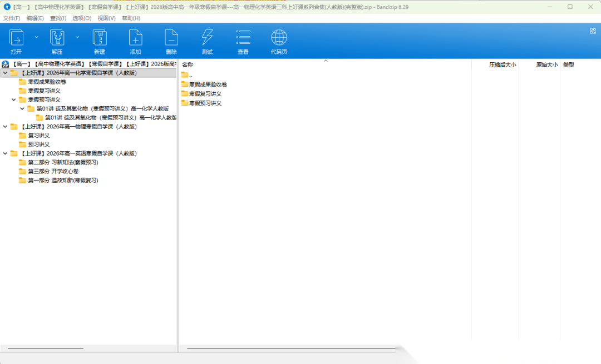Screen dimensions: 601x364
Task: Open the dropdown arrow beside 打开
Action: tap(37, 37)
